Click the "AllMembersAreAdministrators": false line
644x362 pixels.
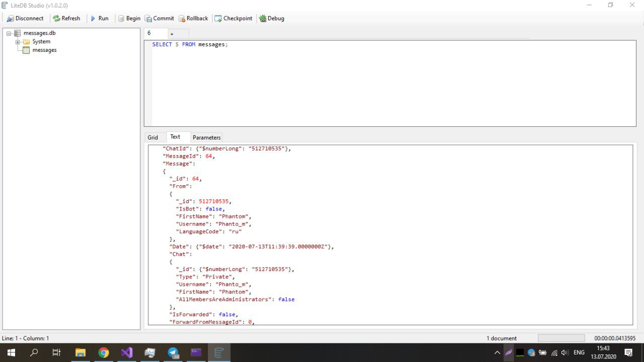click(235, 300)
